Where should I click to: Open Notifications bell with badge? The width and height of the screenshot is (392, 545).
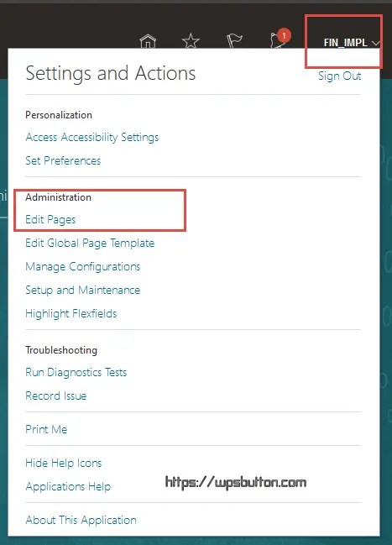coord(280,39)
